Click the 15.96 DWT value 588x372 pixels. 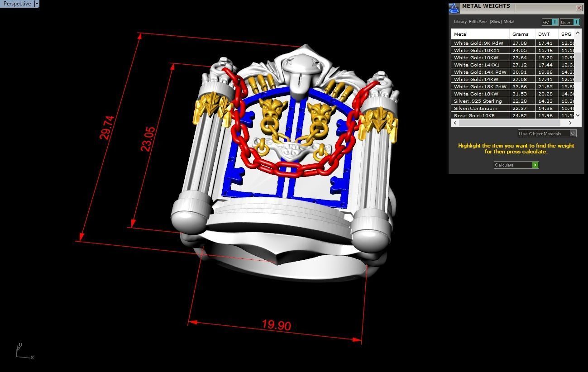(x=545, y=115)
